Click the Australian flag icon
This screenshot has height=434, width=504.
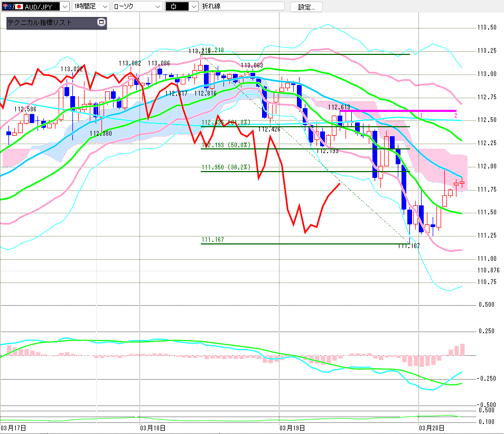[x=6, y=7]
